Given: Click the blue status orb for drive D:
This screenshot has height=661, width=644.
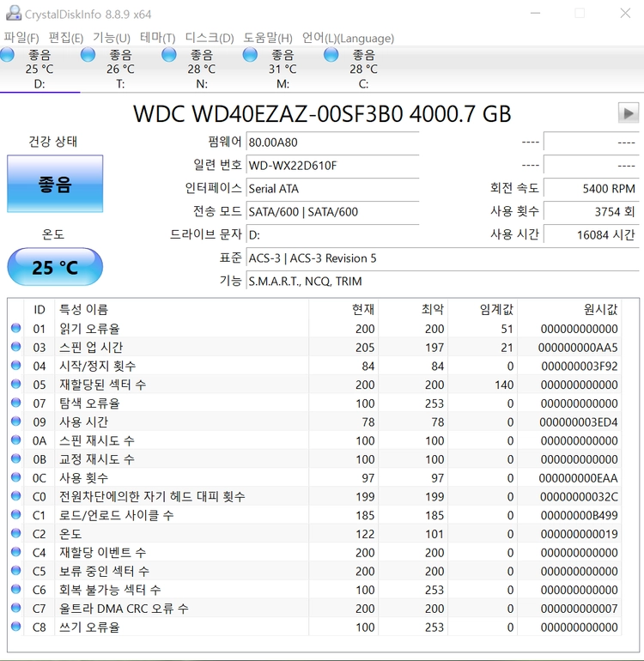Looking at the screenshot, I should (7, 55).
